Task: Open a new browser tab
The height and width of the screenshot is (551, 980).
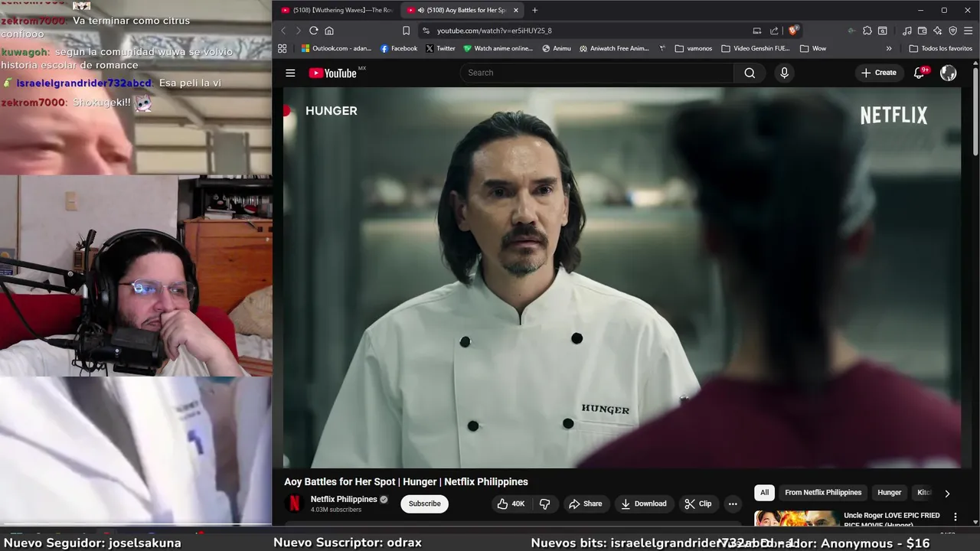Action: click(534, 10)
